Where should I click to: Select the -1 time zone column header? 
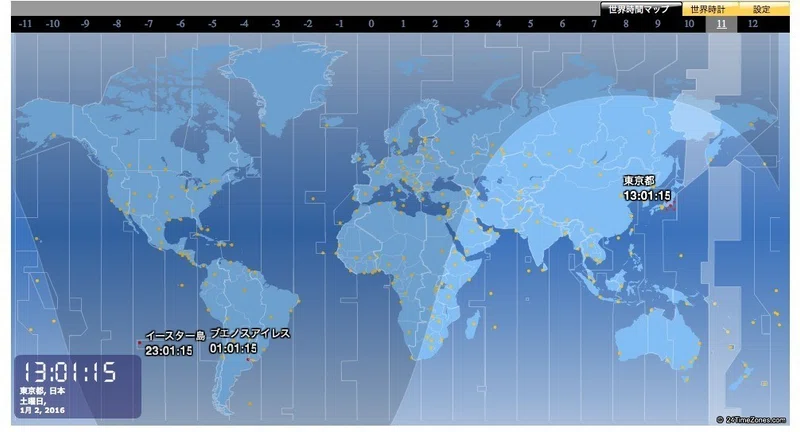(339, 24)
